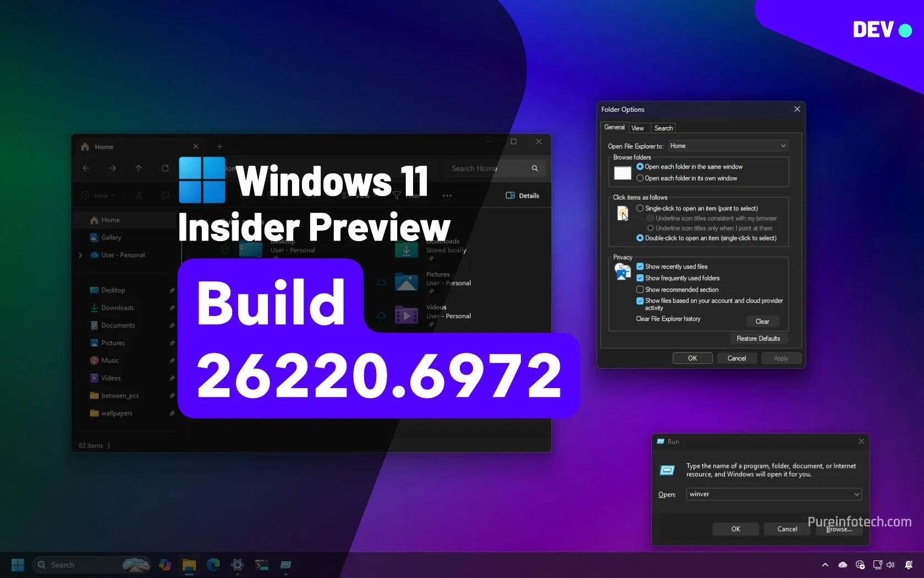This screenshot has height=578, width=924.
Task: Open volume control in the system tray
Action: pos(890,565)
